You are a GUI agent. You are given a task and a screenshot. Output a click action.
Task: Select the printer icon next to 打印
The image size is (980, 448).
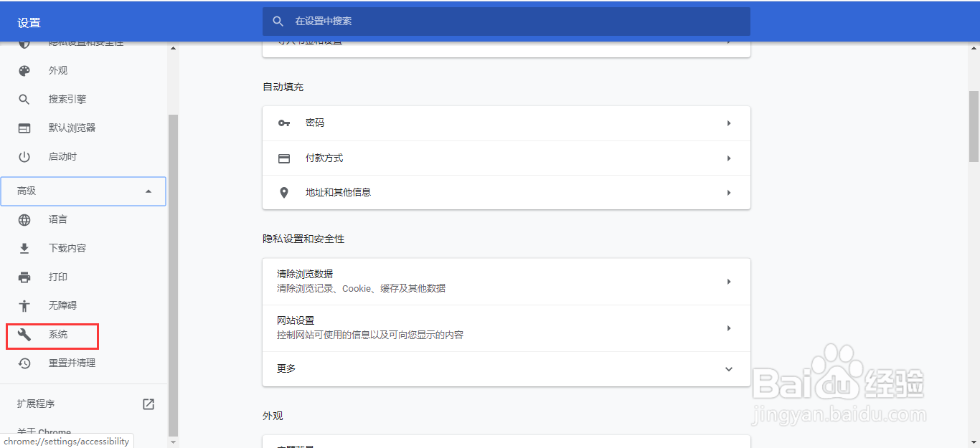(24, 277)
